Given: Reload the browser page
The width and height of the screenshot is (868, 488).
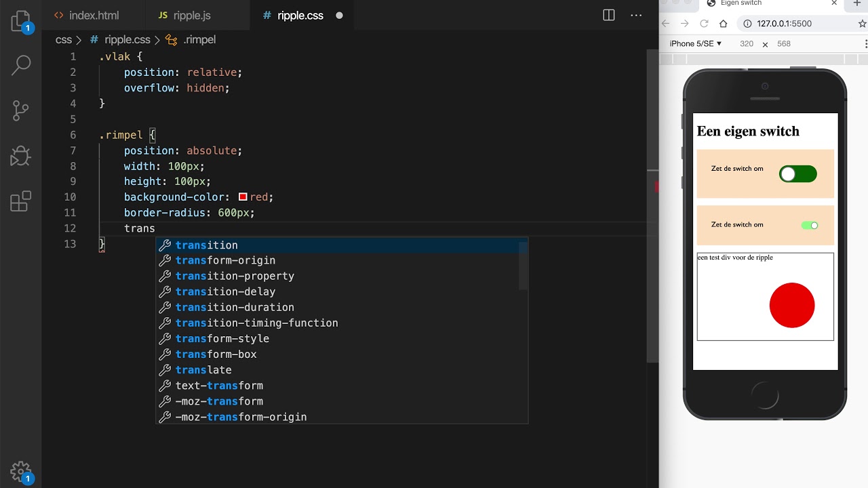Looking at the screenshot, I should coord(704,23).
